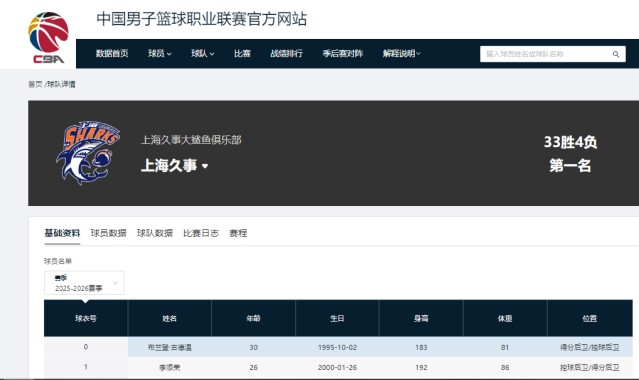
Task: Click the 身高 column header
Action: [421, 318]
